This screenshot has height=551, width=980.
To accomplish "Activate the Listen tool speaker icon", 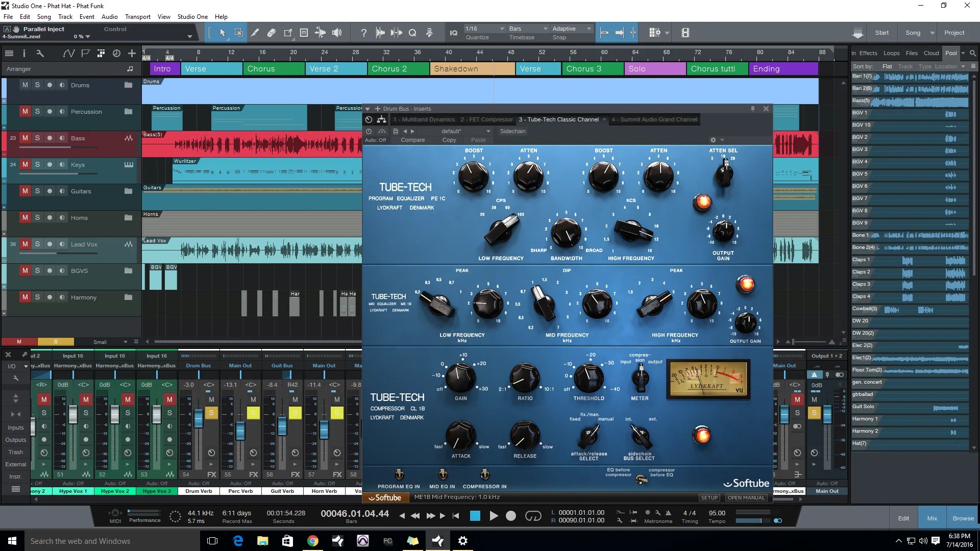I will click(337, 32).
